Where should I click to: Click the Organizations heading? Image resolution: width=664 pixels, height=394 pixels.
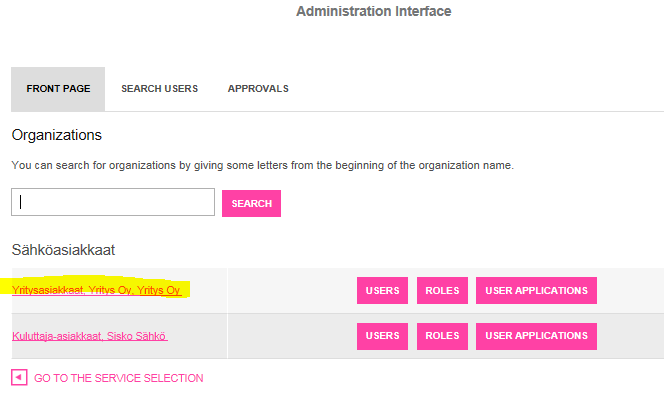(57, 135)
